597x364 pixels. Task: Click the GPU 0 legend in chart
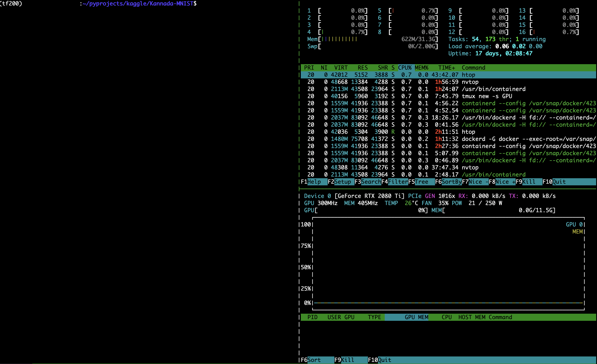pyautogui.click(x=574, y=225)
